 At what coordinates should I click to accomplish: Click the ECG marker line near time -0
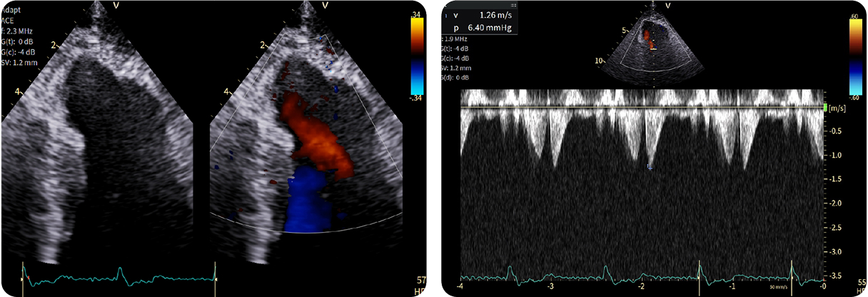[792, 277]
